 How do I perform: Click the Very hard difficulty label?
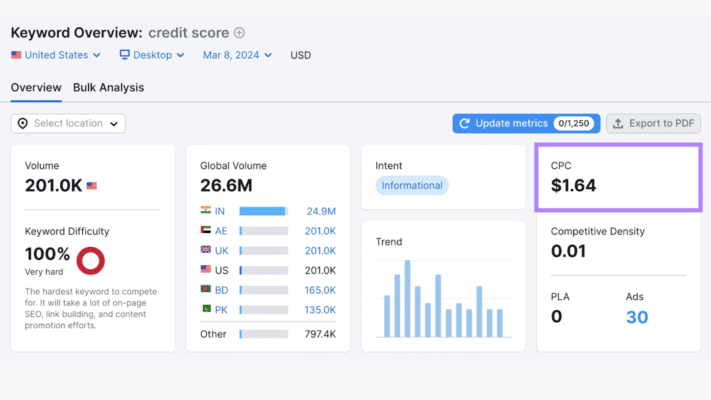(x=44, y=272)
